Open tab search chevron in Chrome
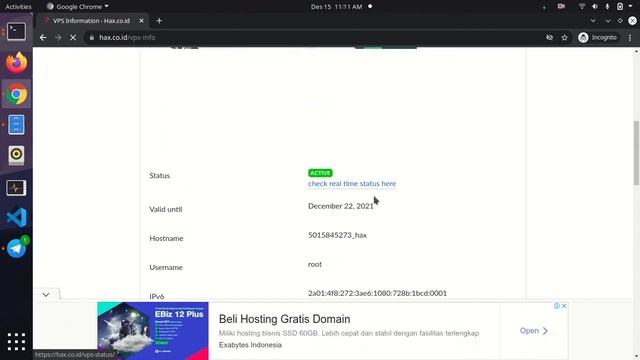Image resolution: width=640 pixels, height=360 pixels. tap(593, 21)
